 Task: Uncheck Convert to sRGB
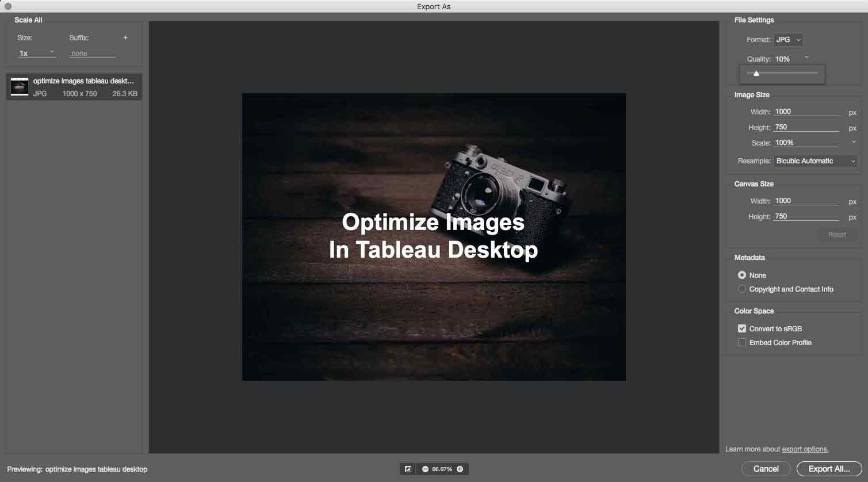point(742,328)
